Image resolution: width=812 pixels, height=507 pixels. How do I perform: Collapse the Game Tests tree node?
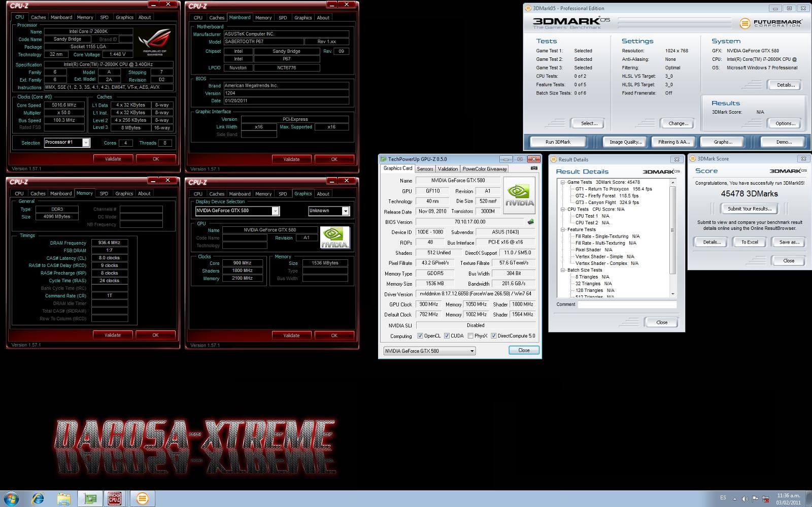[x=563, y=182]
